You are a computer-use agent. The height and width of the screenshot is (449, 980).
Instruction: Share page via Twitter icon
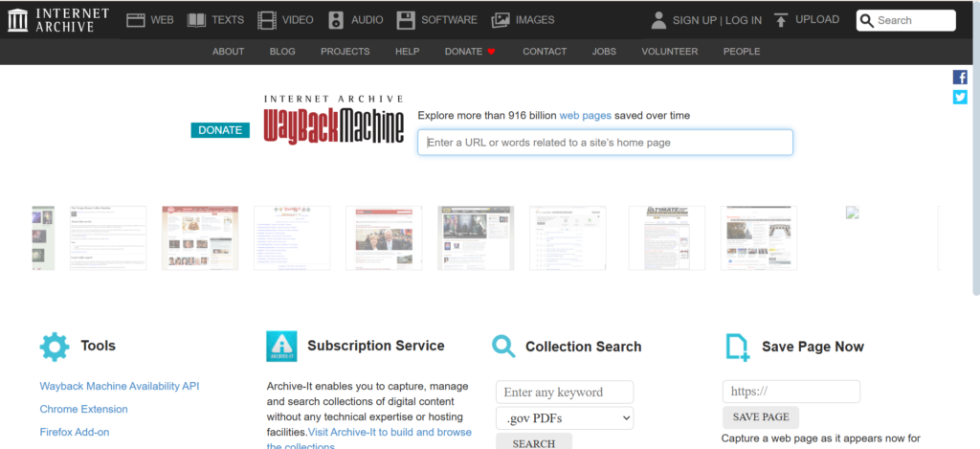tap(960, 97)
